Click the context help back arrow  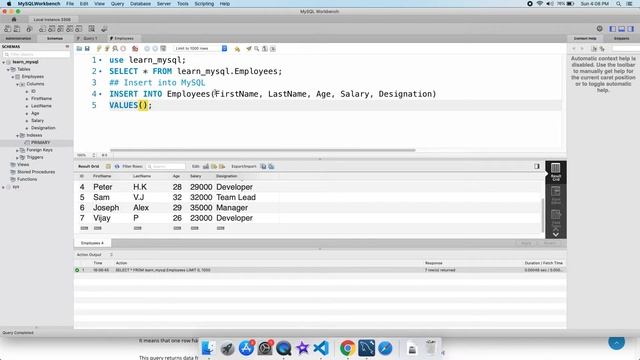(573, 49)
